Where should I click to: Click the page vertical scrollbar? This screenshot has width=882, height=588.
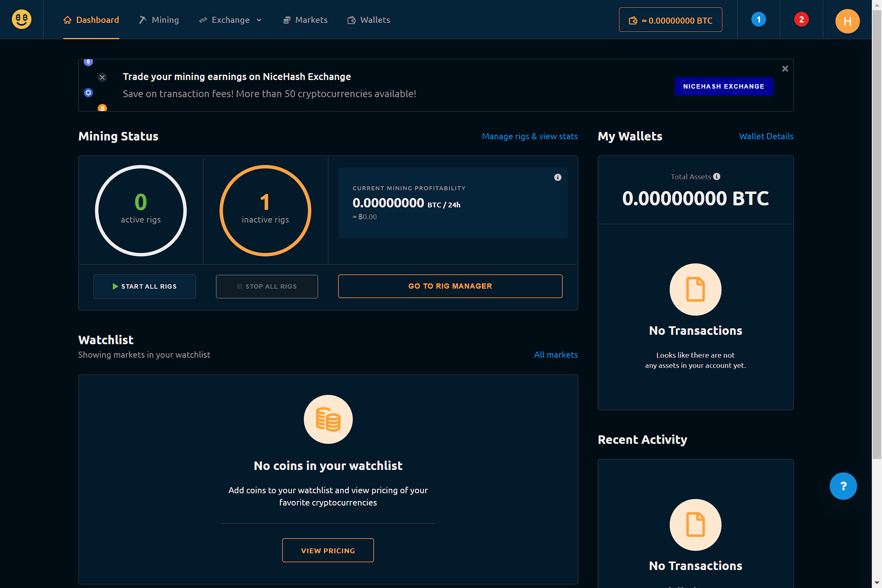pos(877,235)
